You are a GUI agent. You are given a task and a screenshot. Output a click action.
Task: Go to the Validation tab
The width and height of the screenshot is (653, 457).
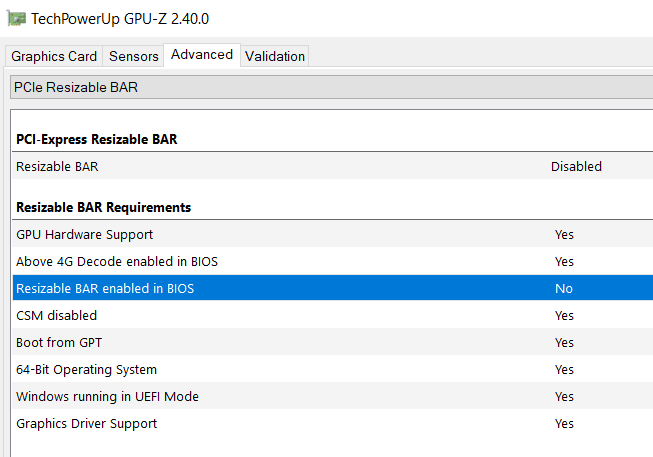(x=275, y=56)
